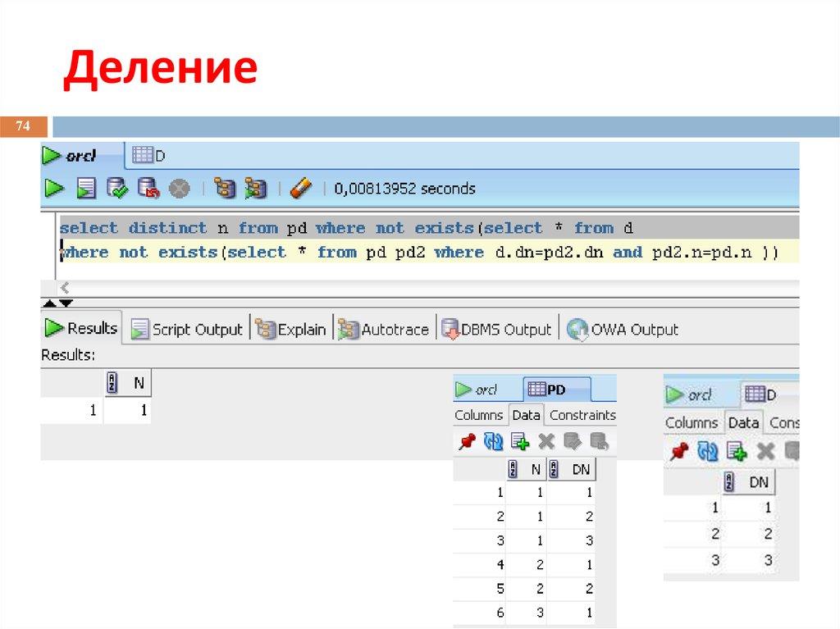Image resolution: width=840 pixels, height=629 pixels.
Task: Select the DBMS Output tab
Action: 498,328
